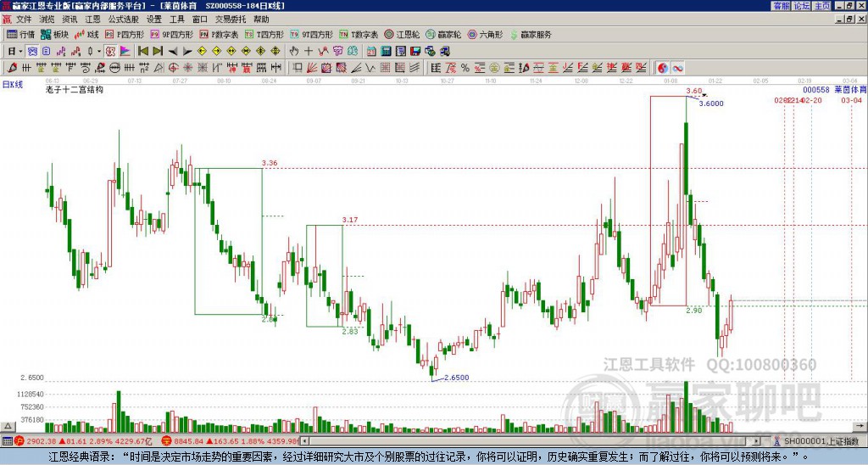Click the yin-yang taiji icon
Image resolution: width=868 pixels, height=465 pixels.
(663, 68)
